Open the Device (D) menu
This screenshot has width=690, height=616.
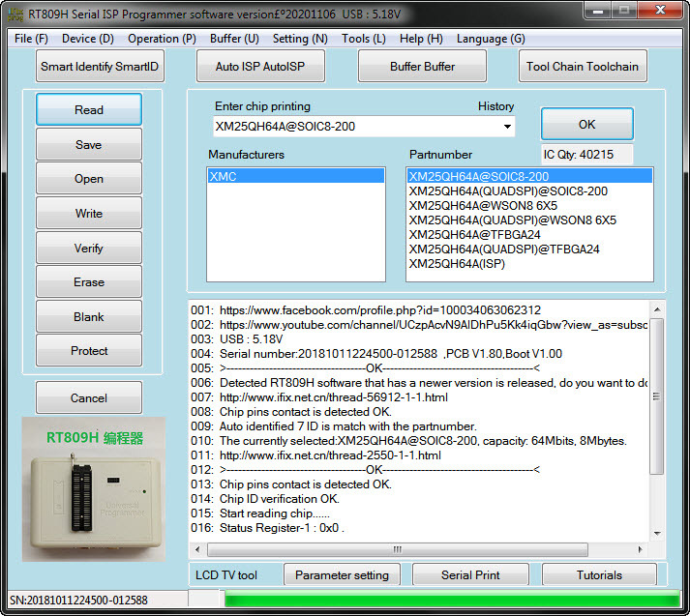pyautogui.click(x=88, y=39)
